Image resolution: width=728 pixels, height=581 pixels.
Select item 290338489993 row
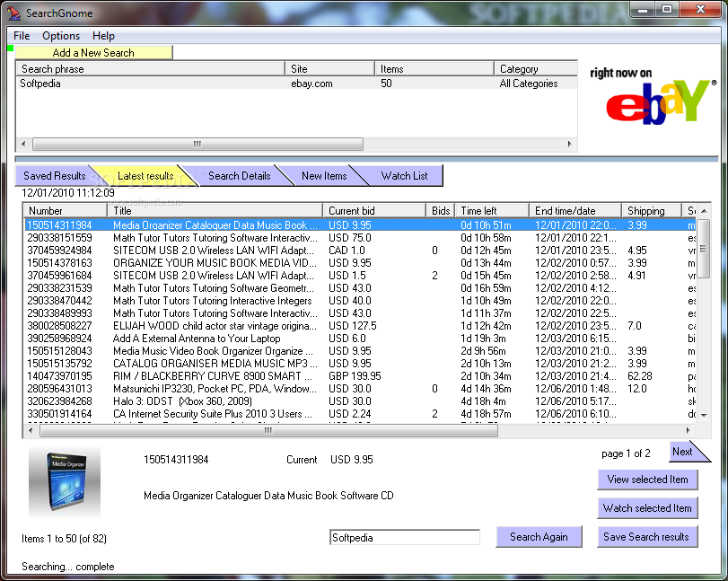pos(360,313)
